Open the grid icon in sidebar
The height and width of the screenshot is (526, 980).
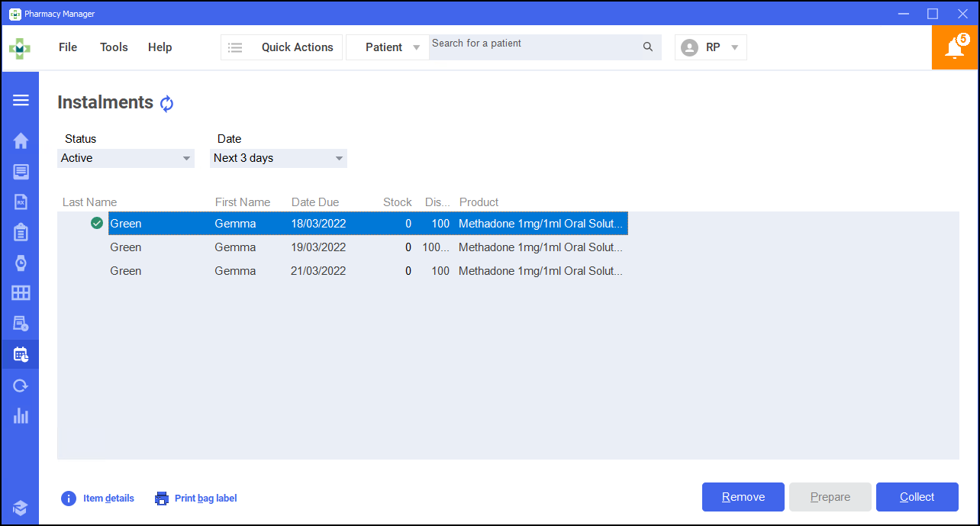[x=21, y=293]
